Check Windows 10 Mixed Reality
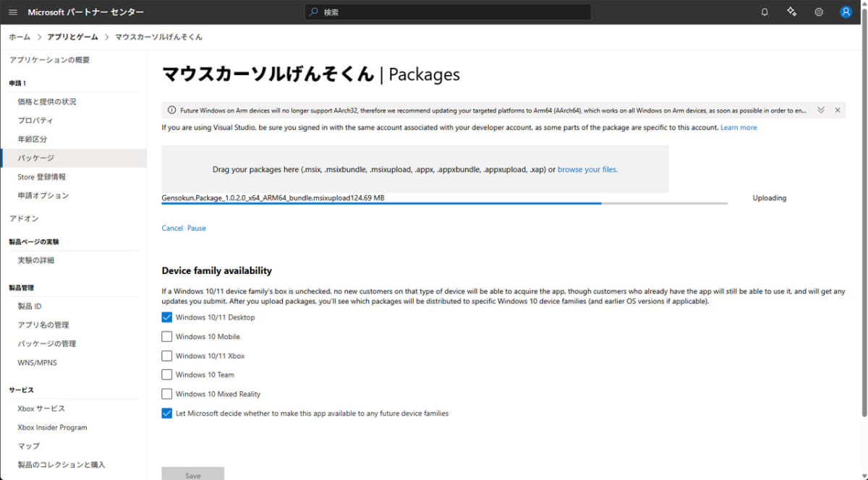Image resolution: width=868 pixels, height=480 pixels. click(167, 395)
